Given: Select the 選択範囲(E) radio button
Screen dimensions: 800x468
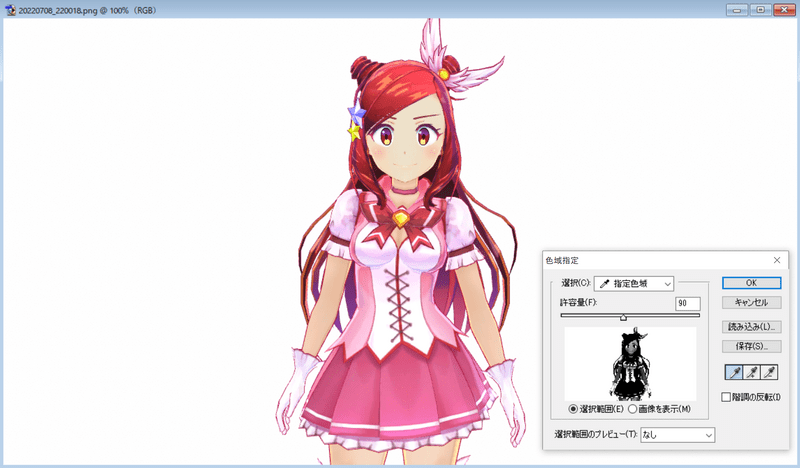Looking at the screenshot, I should (x=573, y=409).
